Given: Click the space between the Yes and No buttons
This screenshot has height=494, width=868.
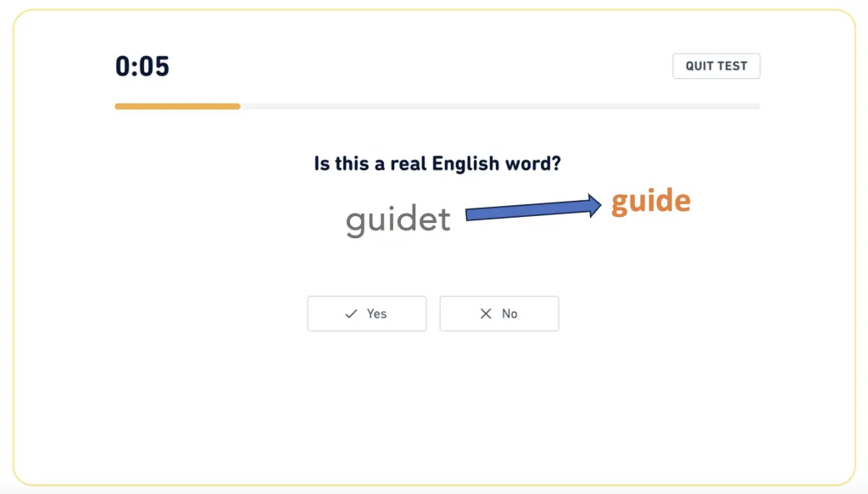Looking at the screenshot, I should click(432, 314).
